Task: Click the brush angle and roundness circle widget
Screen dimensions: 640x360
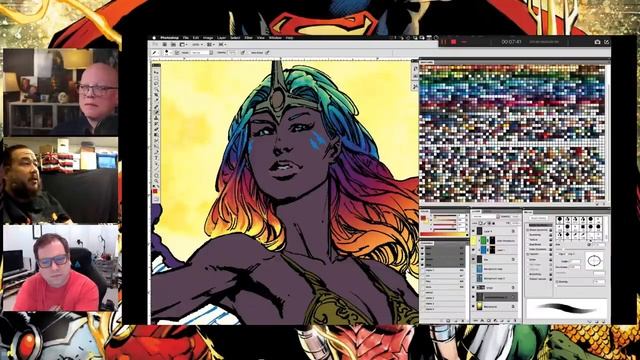Action: 594,260
